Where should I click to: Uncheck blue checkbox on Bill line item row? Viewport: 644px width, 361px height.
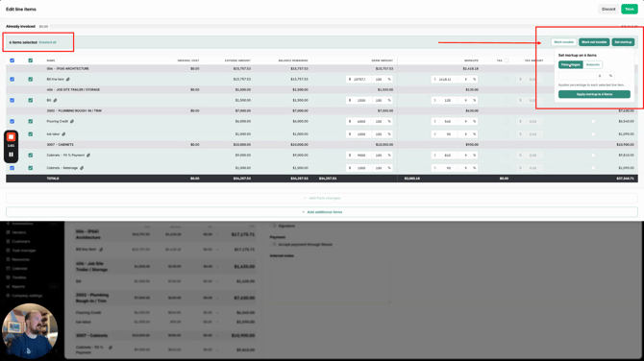tap(12, 79)
